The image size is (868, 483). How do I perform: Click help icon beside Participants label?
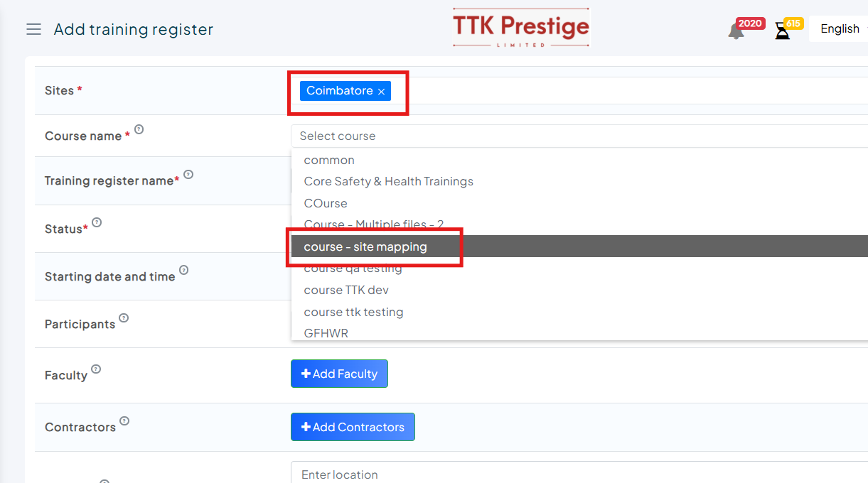coord(124,318)
